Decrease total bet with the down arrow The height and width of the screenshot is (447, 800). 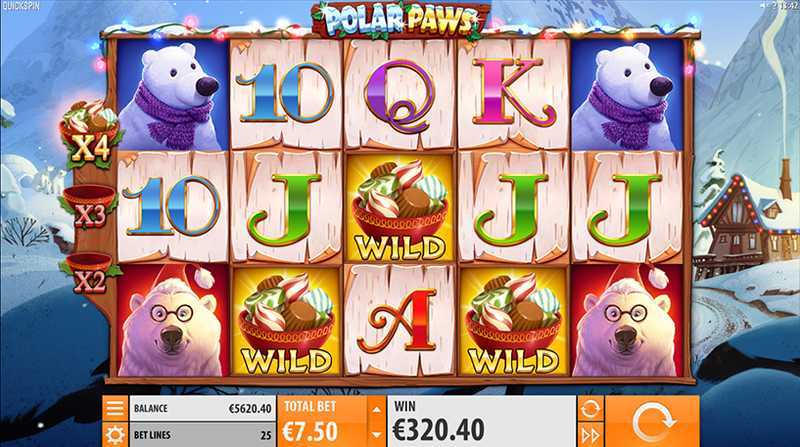[377, 435]
